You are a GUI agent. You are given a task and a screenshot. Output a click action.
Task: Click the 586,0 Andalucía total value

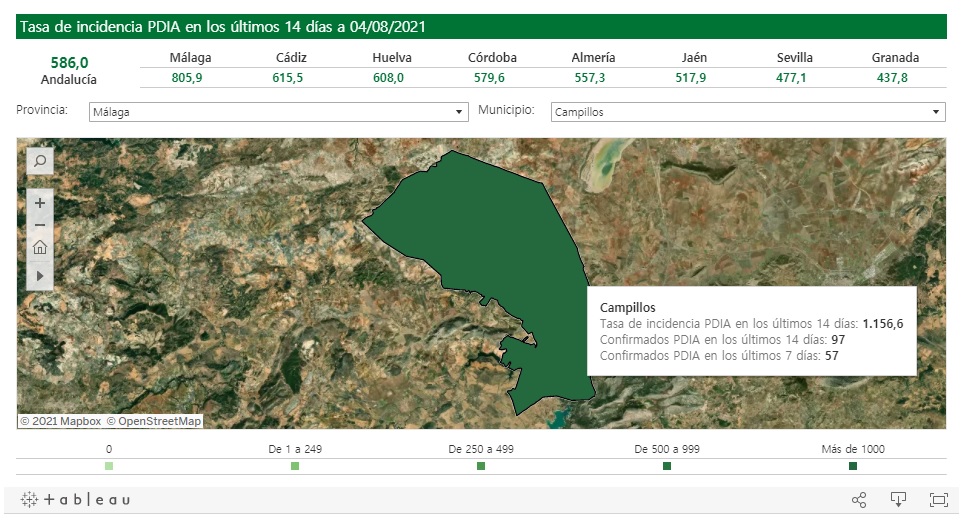pos(69,63)
